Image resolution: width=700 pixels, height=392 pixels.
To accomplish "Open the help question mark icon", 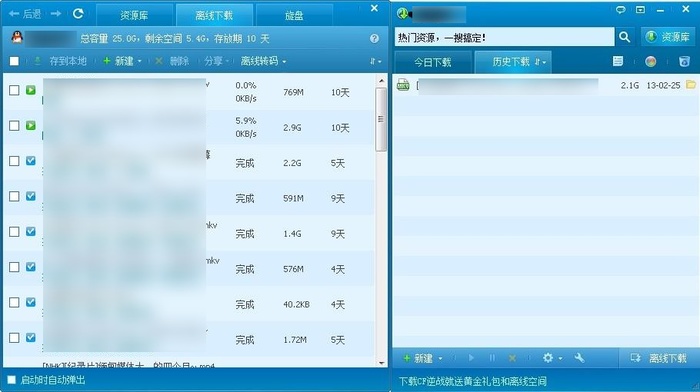I will coord(374,39).
